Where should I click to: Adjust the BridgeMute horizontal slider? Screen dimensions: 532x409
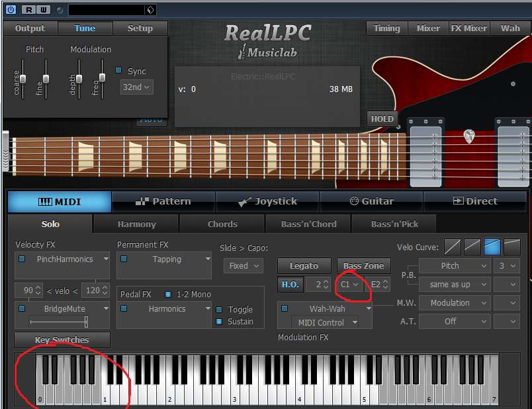click(x=59, y=322)
